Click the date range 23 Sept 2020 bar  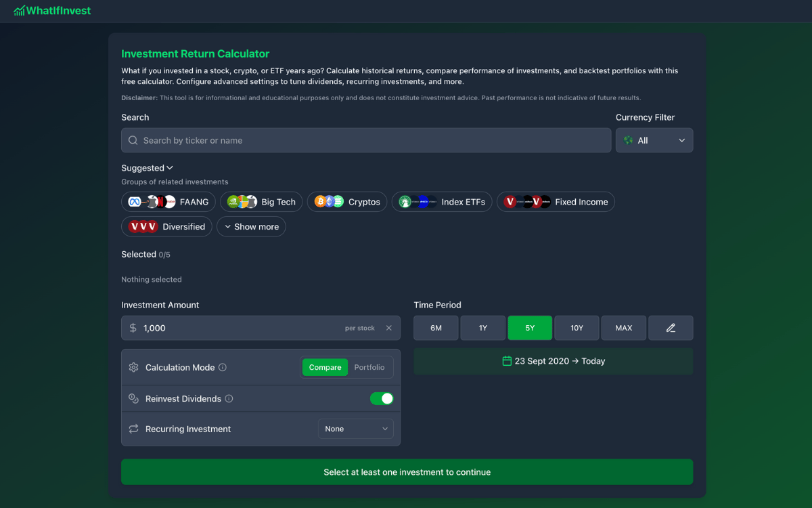coord(554,361)
